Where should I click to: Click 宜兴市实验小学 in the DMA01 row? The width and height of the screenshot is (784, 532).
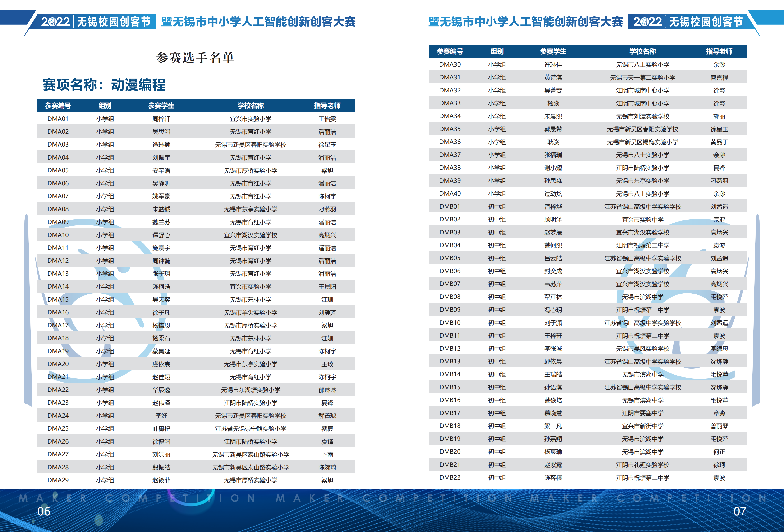click(251, 119)
